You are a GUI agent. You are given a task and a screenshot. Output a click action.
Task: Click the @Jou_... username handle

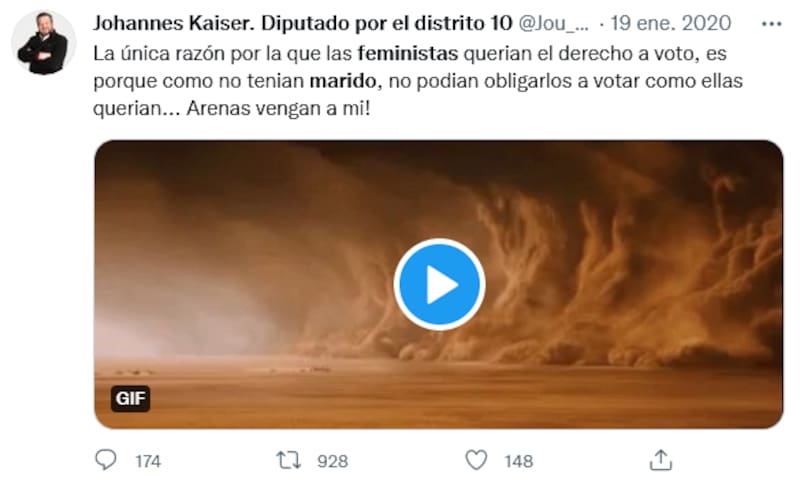click(x=554, y=23)
